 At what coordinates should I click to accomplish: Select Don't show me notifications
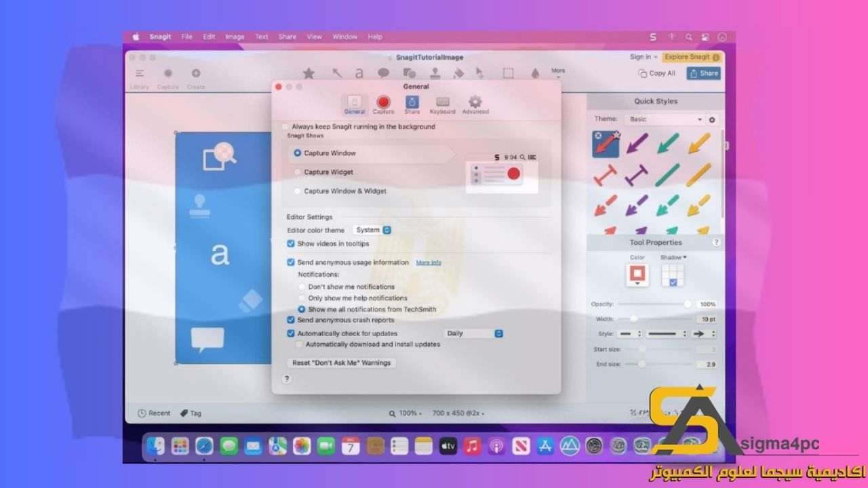point(302,287)
